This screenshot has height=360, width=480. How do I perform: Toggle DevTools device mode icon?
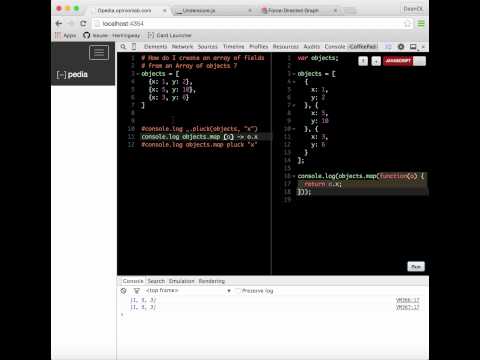pos(134,47)
